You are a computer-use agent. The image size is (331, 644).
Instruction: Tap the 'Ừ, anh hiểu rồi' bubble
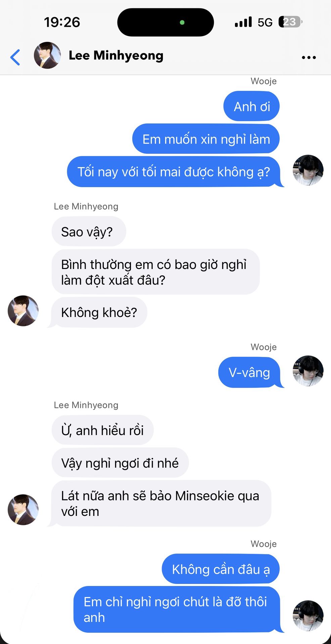pos(103,430)
